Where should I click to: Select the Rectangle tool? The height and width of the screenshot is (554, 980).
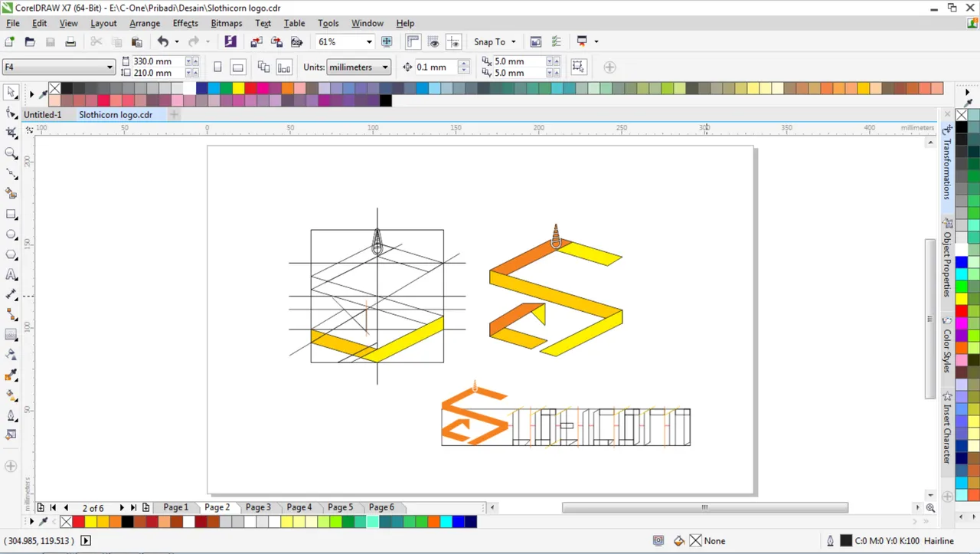(x=11, y=214)
